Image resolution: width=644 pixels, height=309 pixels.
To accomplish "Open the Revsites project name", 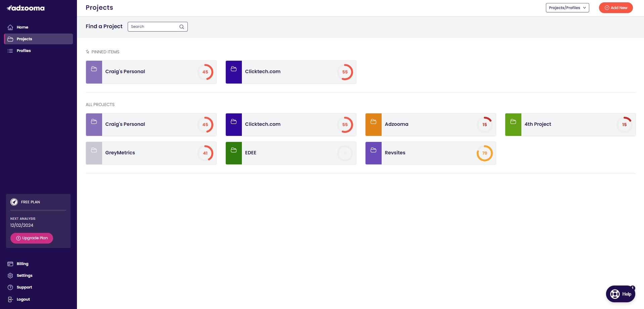I will (395, 153).
